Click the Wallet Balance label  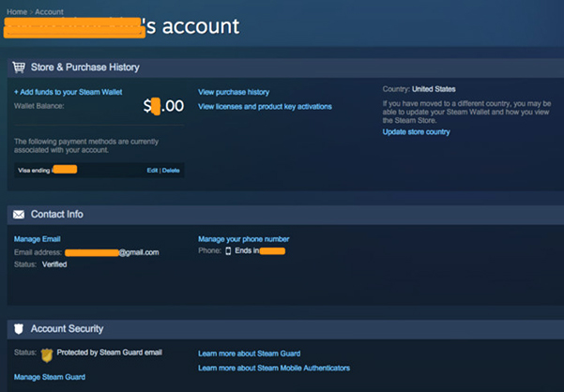[x=39, y=106]
